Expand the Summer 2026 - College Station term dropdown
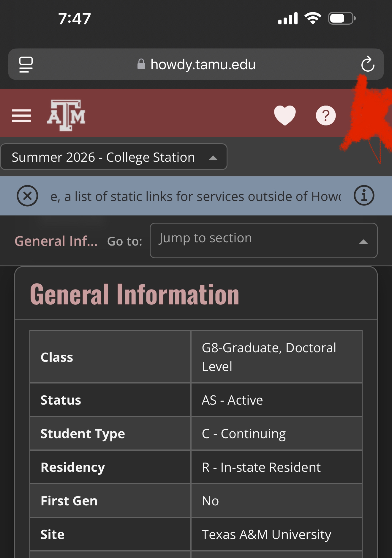This screenshot has width=392, height=558. pos(114,157)
